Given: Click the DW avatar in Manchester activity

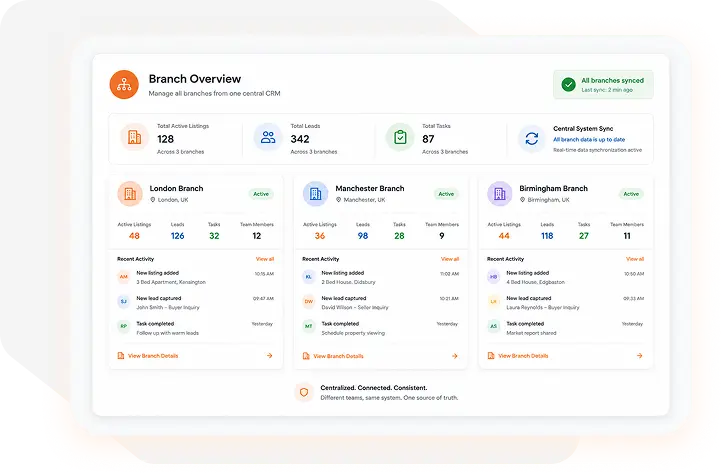Looking at the screenshot, I should point(309,302).
